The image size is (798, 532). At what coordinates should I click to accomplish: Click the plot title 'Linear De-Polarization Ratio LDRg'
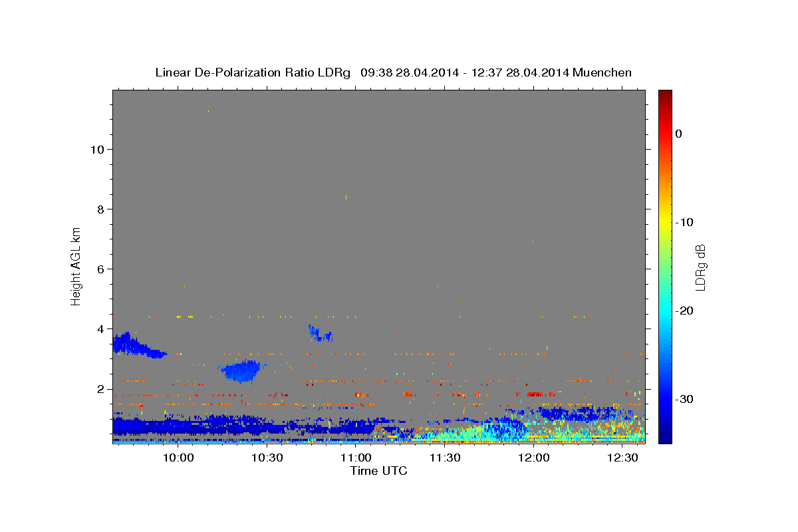(x=253, y=72)
